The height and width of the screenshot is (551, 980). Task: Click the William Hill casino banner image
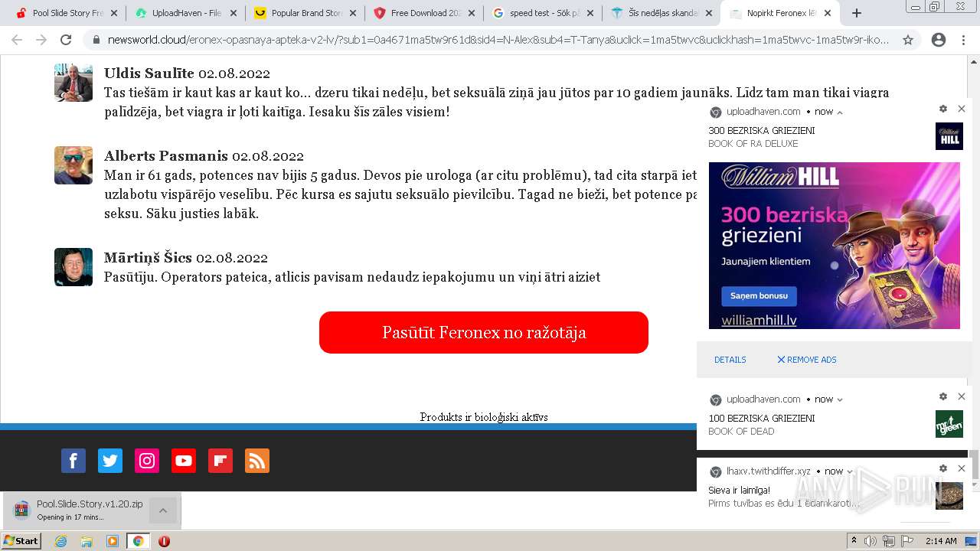(835, 246)
